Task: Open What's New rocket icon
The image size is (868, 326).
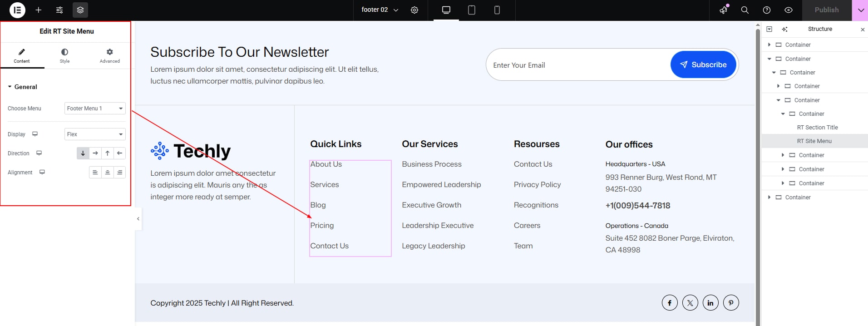Action: (x=724, y=10)
